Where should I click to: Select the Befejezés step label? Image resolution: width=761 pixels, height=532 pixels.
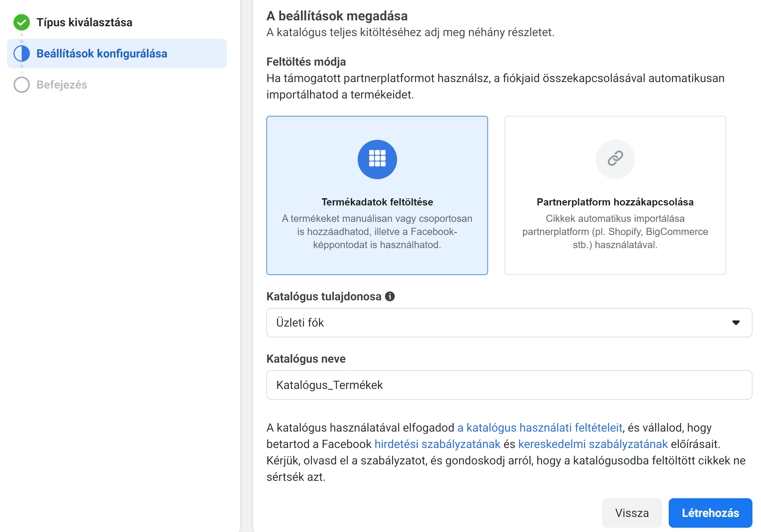click(62, 85)
